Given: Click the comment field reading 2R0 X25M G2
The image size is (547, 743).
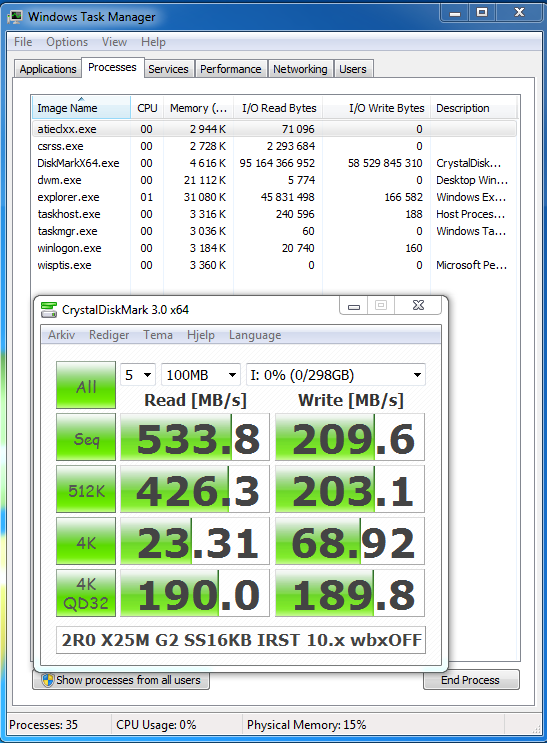Looking at the screenshot, I should point(241,640).
